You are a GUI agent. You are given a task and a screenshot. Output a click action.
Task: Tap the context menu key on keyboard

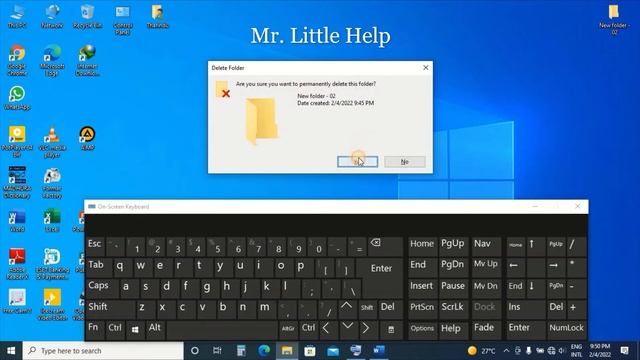point(391,329)
